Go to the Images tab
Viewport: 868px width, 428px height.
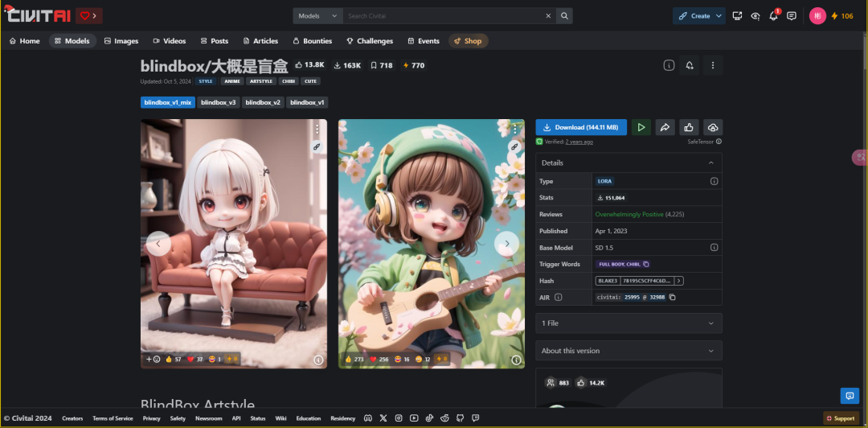(121, 41)
